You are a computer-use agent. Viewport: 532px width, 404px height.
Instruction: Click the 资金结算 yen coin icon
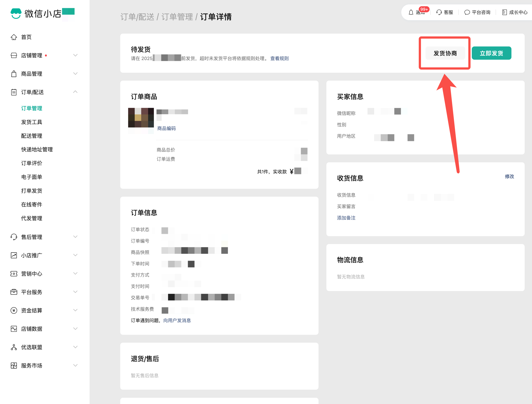pos(14,310)
